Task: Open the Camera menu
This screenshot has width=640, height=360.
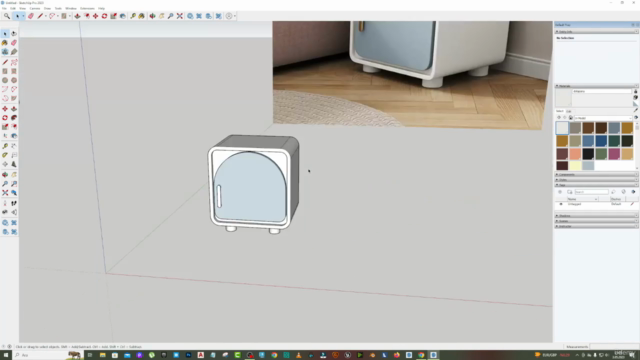Action: point(35,8)
